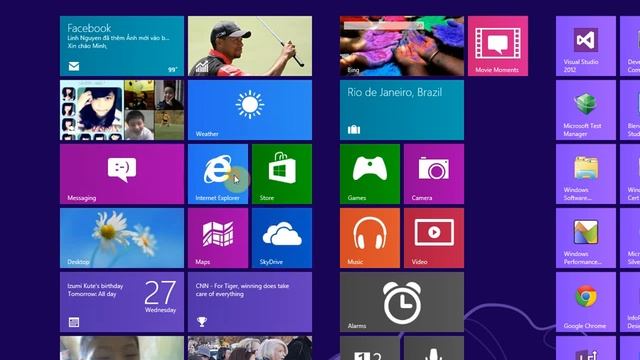The image size is (640, 360).
Task: Launch Google Chrome tile
Action: click(586, 302)
